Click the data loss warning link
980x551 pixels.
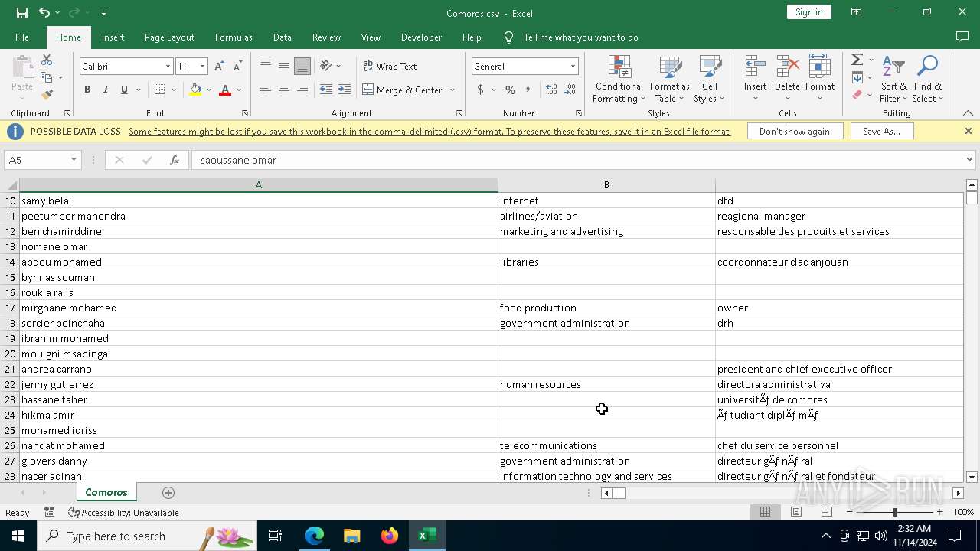click(x=430, y=131)
